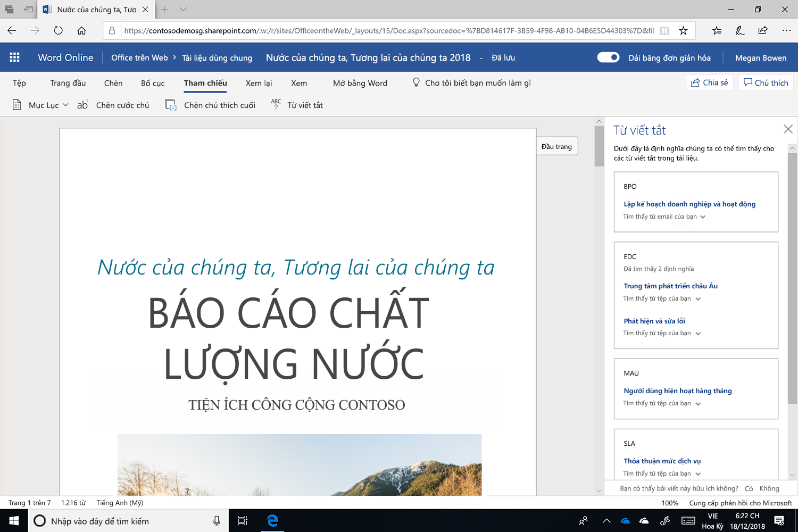Open a new browser tab
798x532 pixels.
pyautogui.click(x=165, y=10)
